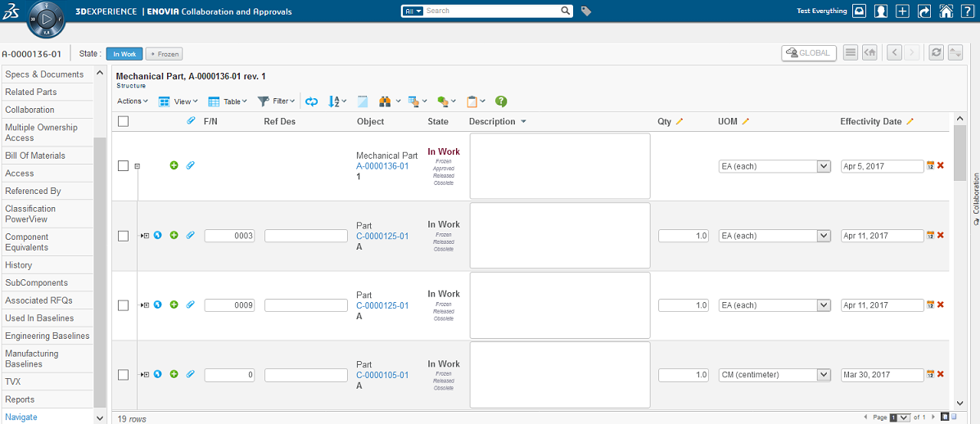Select History from the left navigation

coord(19,265)
